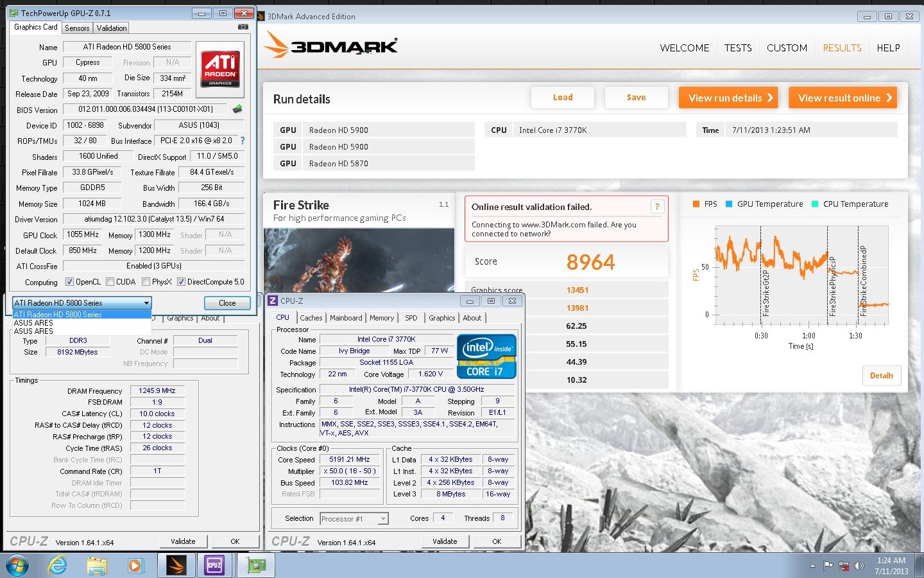Click the GPU Temperature blue legend swatch

pos(729,204)
